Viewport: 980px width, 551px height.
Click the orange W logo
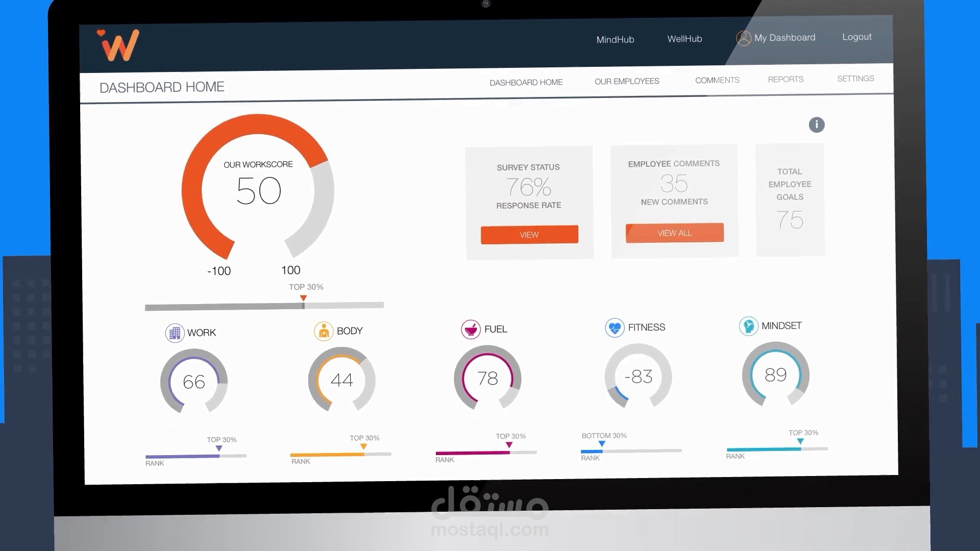[x=119, y=45]
